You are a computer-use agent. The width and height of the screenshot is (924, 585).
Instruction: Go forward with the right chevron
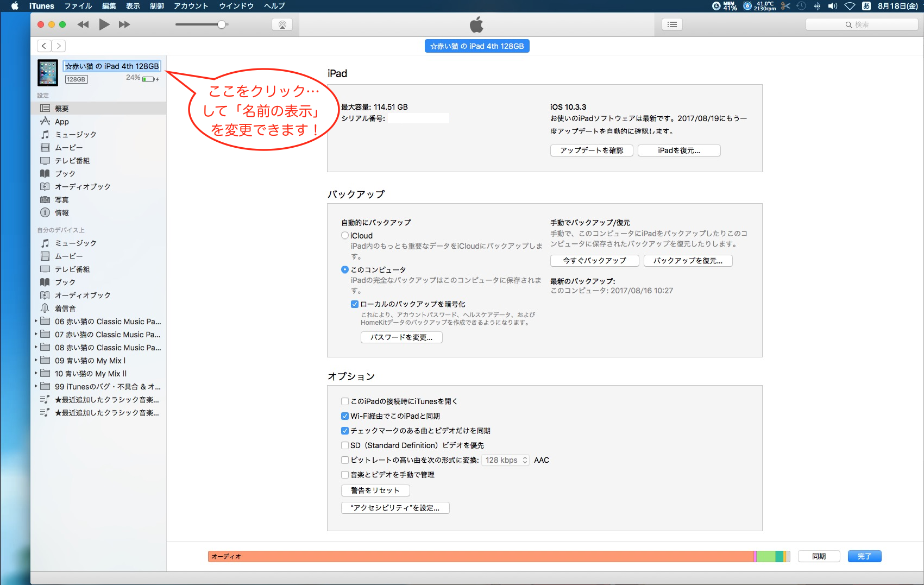59,46
